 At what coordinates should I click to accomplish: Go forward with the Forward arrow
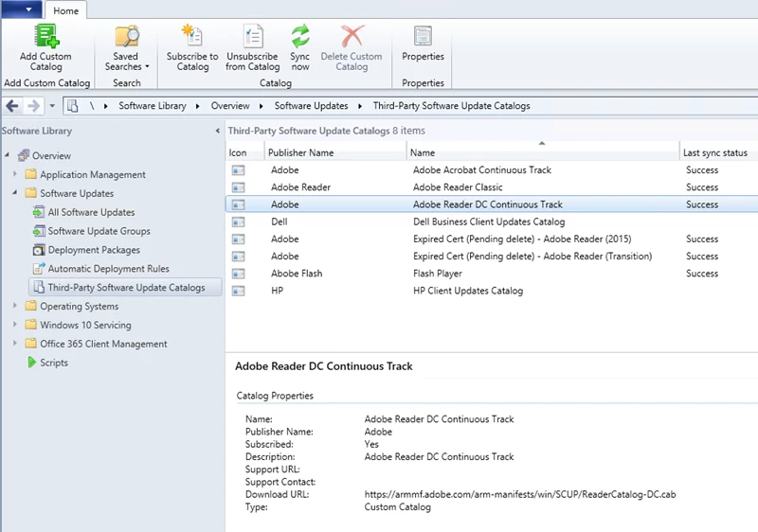[x=33, y=106]
